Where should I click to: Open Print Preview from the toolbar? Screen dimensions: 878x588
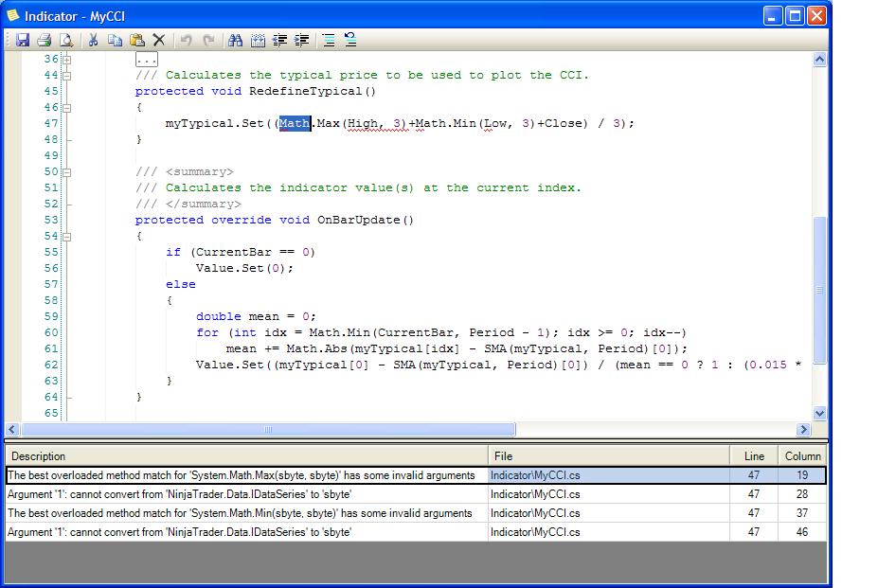coord(66,40)
